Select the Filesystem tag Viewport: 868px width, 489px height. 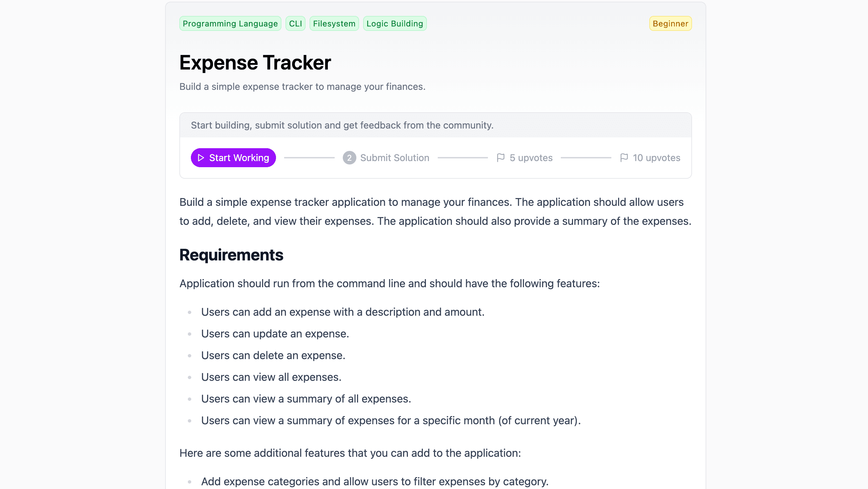[x=334, y=23]
